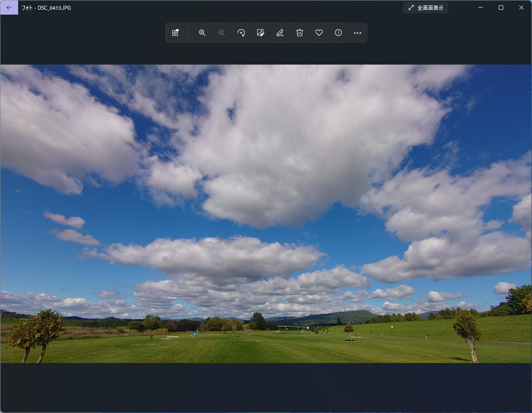Maximize the Photos window
Viewport: 532px width, 413px height.
pyautogui.click(x=501, y=8)
